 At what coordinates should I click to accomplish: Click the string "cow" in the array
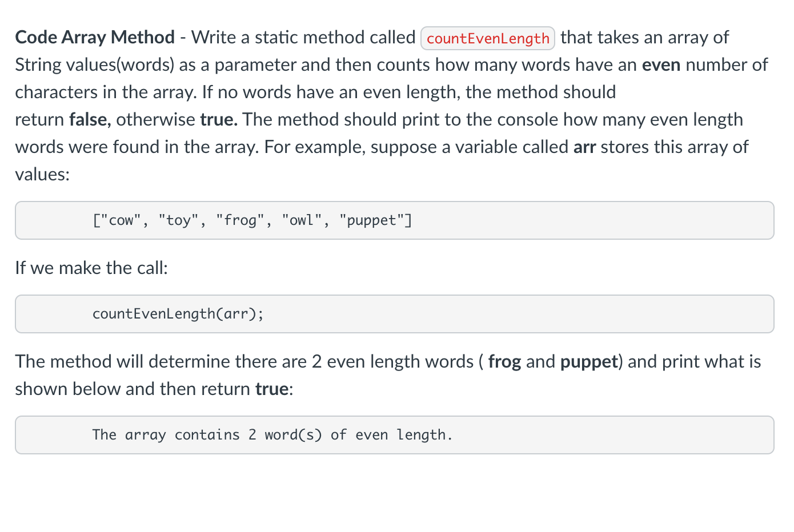(x=121, y=220)
